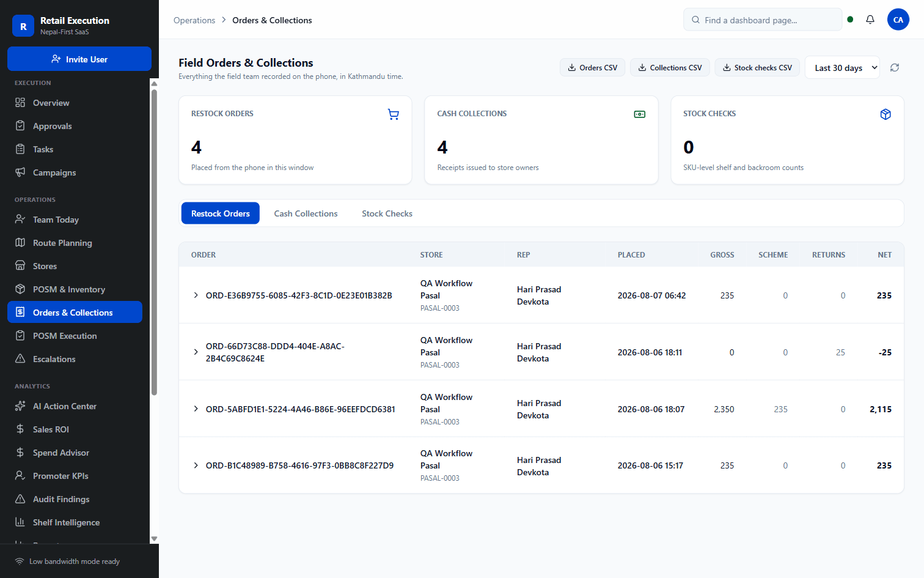The height and width of the screenshot is (578, 924).
Task: Click placed time 2026-08-06 15:17
Action: tap(650, 465)
